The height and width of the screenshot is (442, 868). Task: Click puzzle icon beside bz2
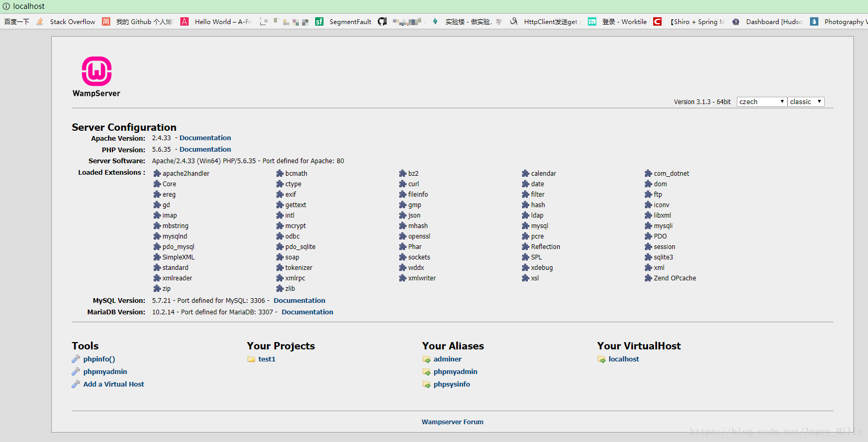[x=402, y=174]
